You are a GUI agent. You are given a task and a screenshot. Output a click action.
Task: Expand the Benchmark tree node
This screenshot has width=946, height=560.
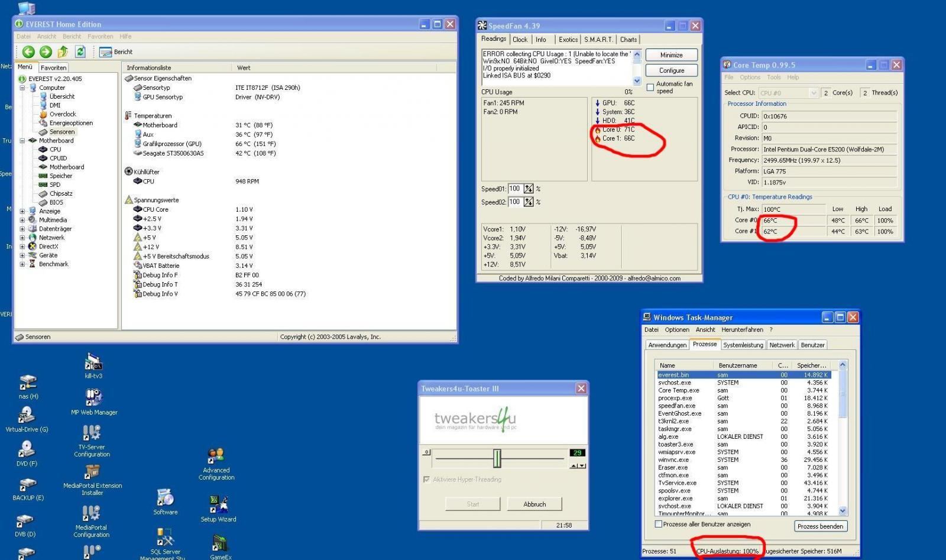22,264
